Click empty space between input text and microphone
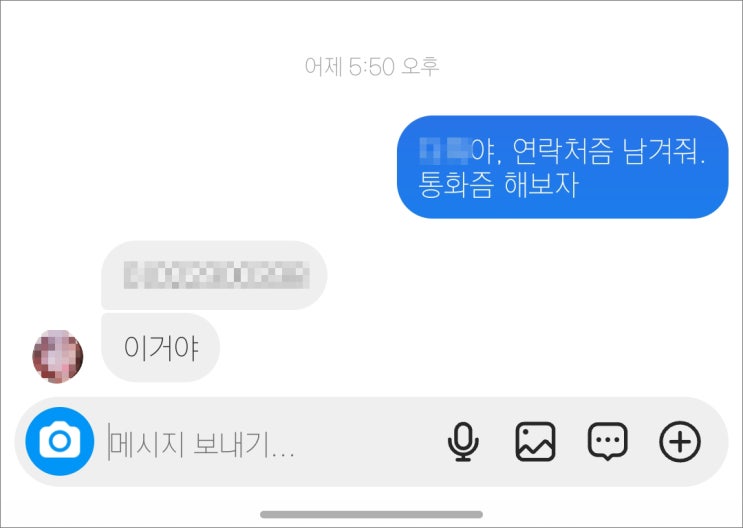Viewport: 743px width, 528px height. pos(370,442)
